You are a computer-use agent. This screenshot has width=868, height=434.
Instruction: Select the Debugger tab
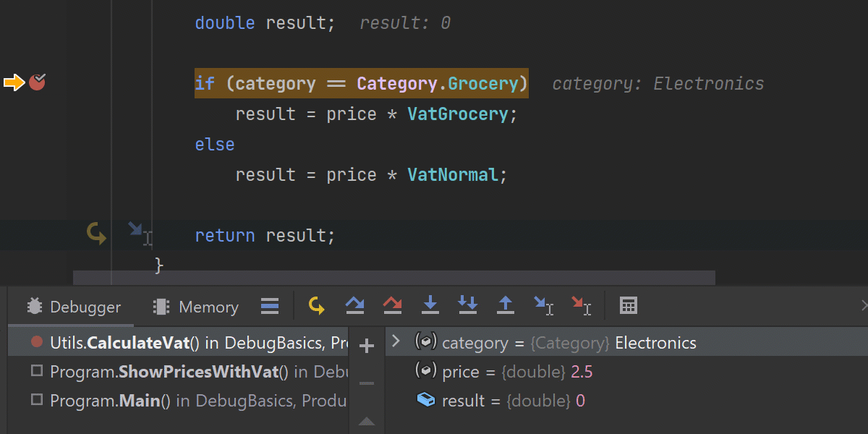click(74, 307)
